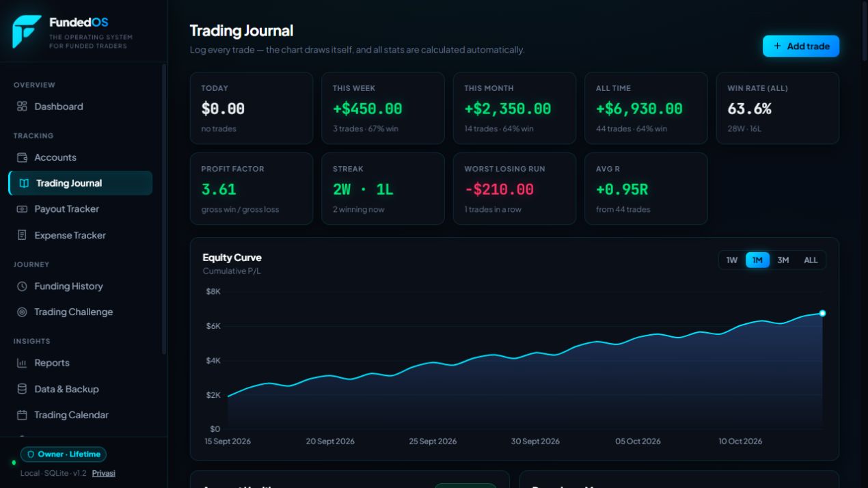Click the Trading Journal page title
The width and height of the screenshot is (868, 488).
[241, 31]
